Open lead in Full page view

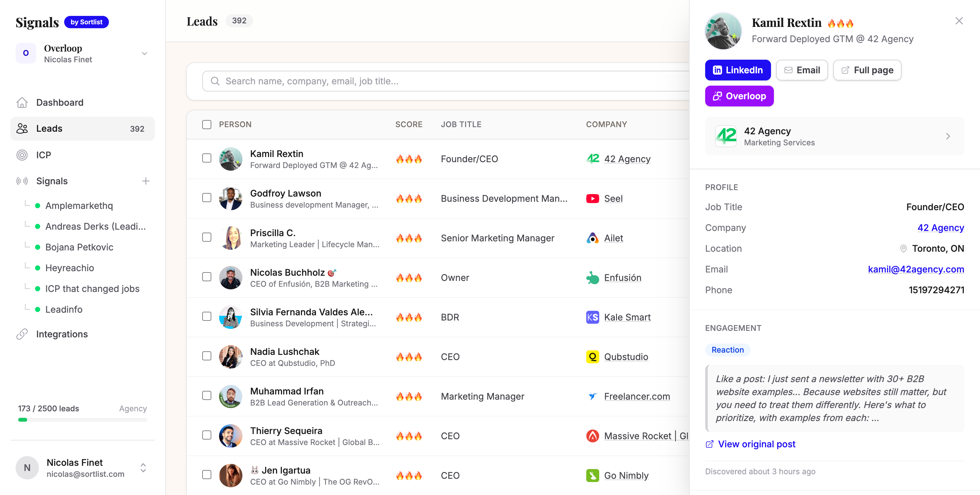[x=867, y=70]
